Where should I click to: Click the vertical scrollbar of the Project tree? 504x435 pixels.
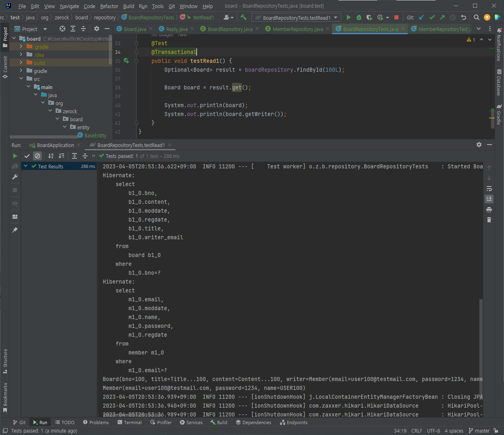[110, 49]
